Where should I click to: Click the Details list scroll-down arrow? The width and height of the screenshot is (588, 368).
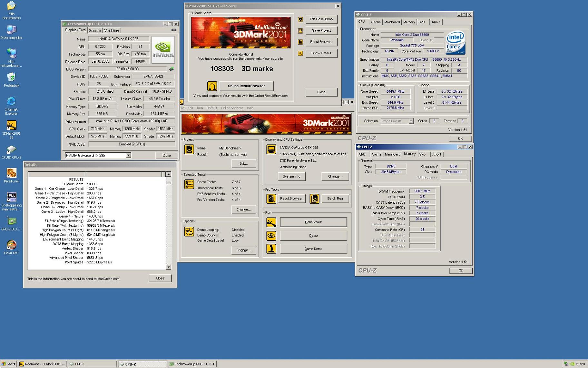pyautogui.click(x=169, y=267)
